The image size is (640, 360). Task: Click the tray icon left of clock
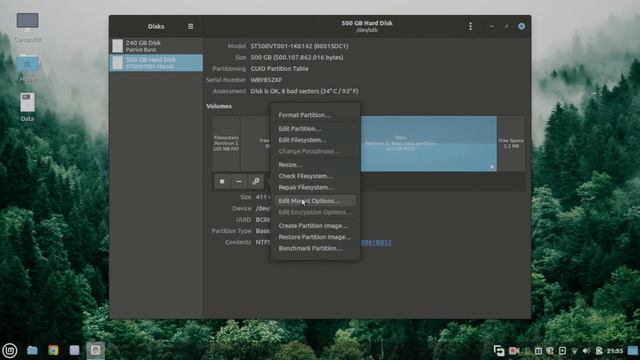click(599, 351)
